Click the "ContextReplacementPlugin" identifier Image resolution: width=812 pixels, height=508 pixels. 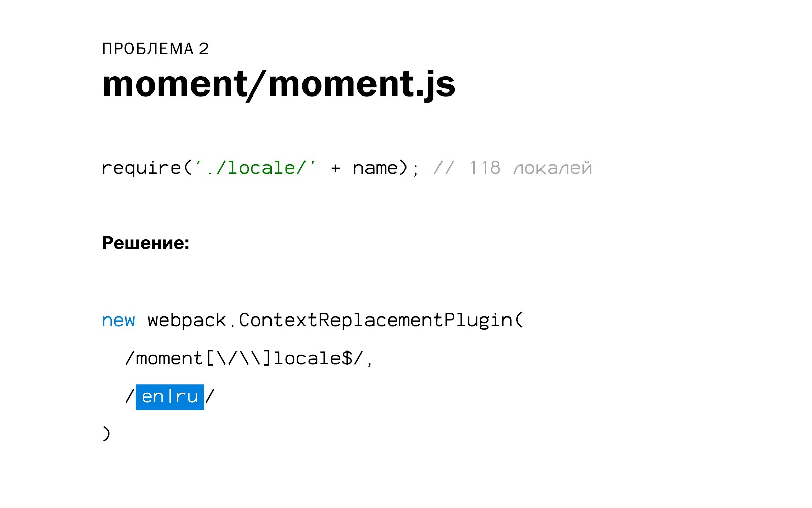pos(376,321)
